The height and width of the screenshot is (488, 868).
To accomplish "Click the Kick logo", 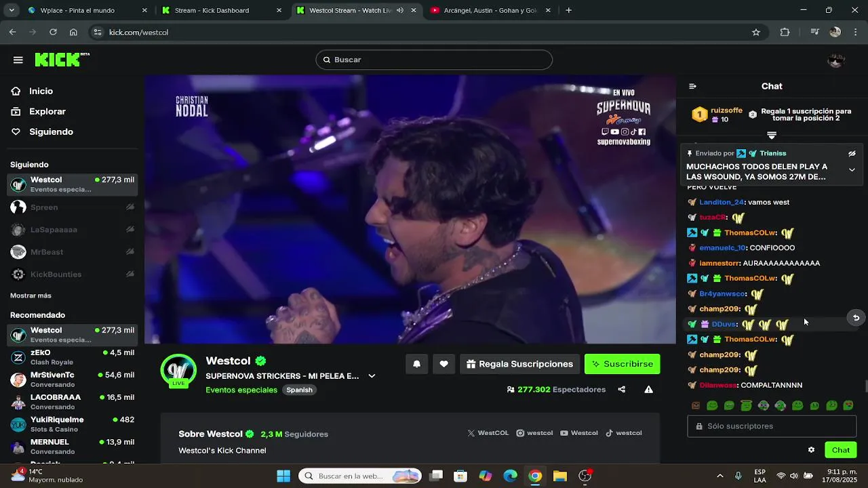I will pos(62,60).
